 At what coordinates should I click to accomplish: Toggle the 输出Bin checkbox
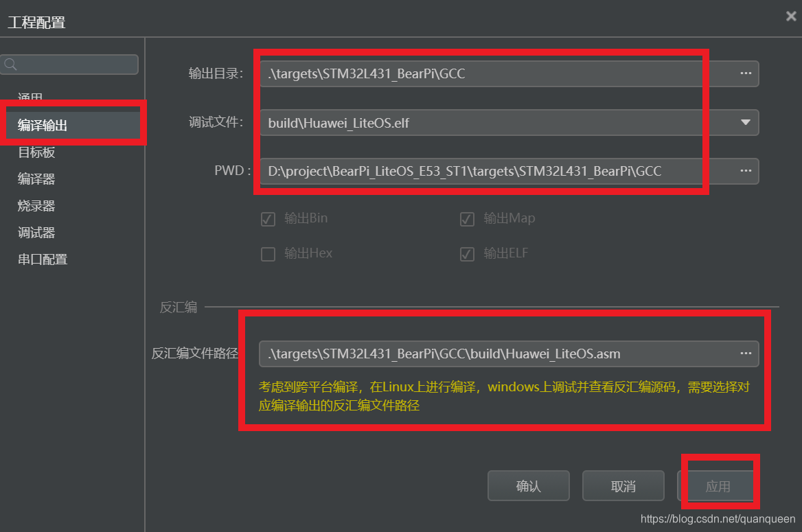pos(268,219)
